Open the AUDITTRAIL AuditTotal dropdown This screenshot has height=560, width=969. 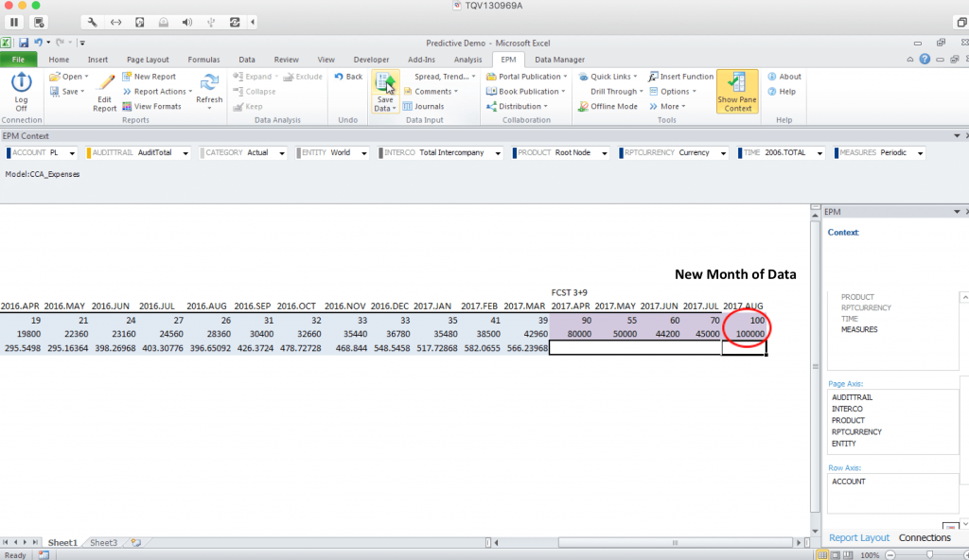tap(185, 153)
